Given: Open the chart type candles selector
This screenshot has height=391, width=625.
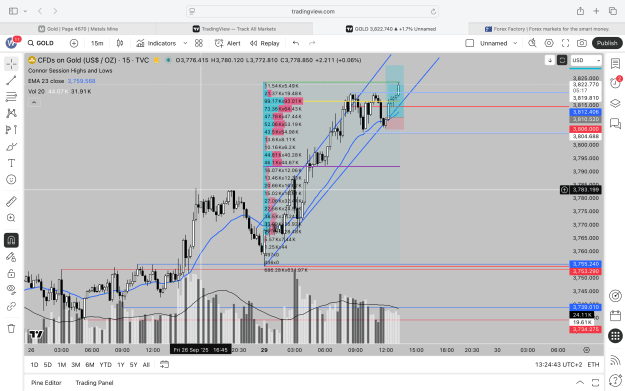Looking at the screenshot, I should [120, 43].
